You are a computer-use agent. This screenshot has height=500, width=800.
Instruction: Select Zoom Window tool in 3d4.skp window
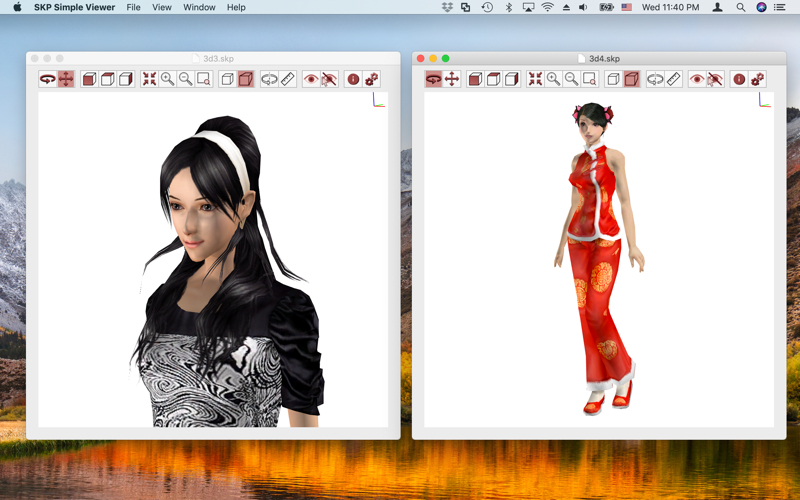tap(589, 79)
